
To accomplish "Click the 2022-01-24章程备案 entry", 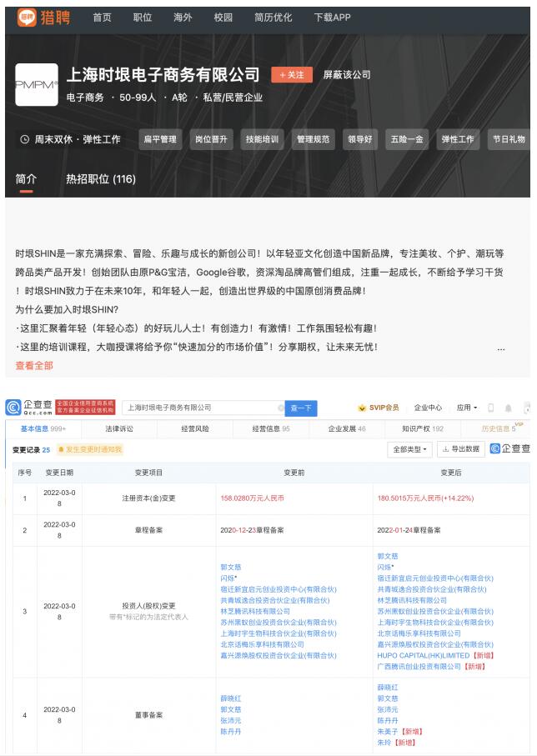I will pyautogui.click(x=409, y=530).
